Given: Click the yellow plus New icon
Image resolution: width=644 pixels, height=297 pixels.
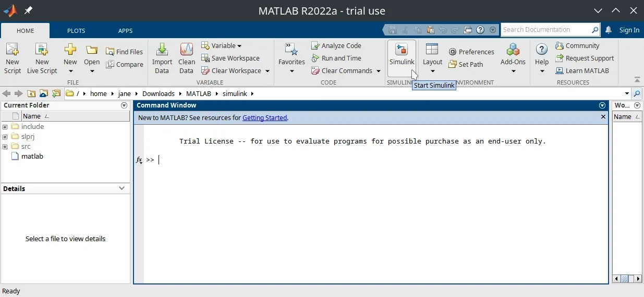Looking at the screenshot, I should [70, 50].
